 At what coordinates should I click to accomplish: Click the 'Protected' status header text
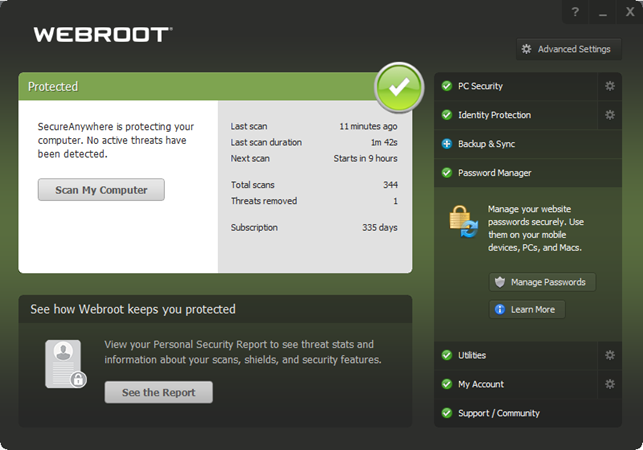pyautogui.click(x=53, y=87)
